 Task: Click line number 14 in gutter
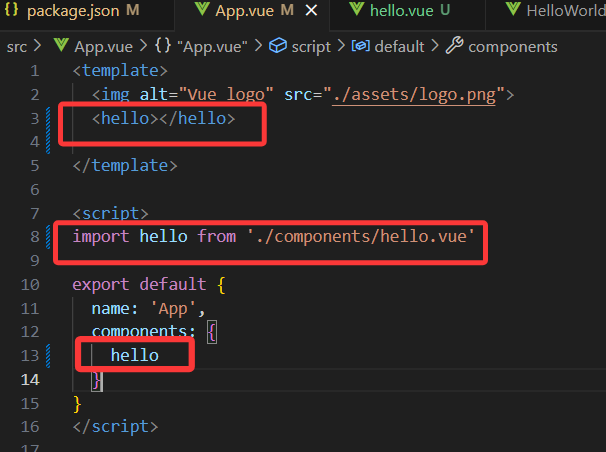click(x=30, y=380)
